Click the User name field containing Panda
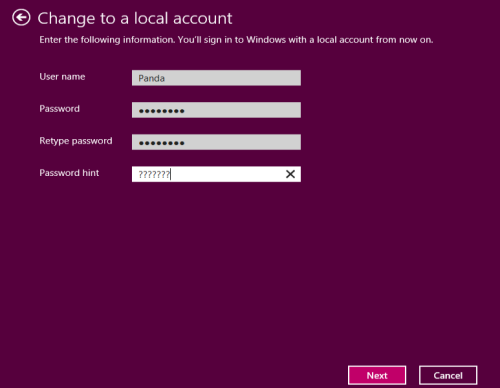This screenshot has height=388, width=500. 216,78
